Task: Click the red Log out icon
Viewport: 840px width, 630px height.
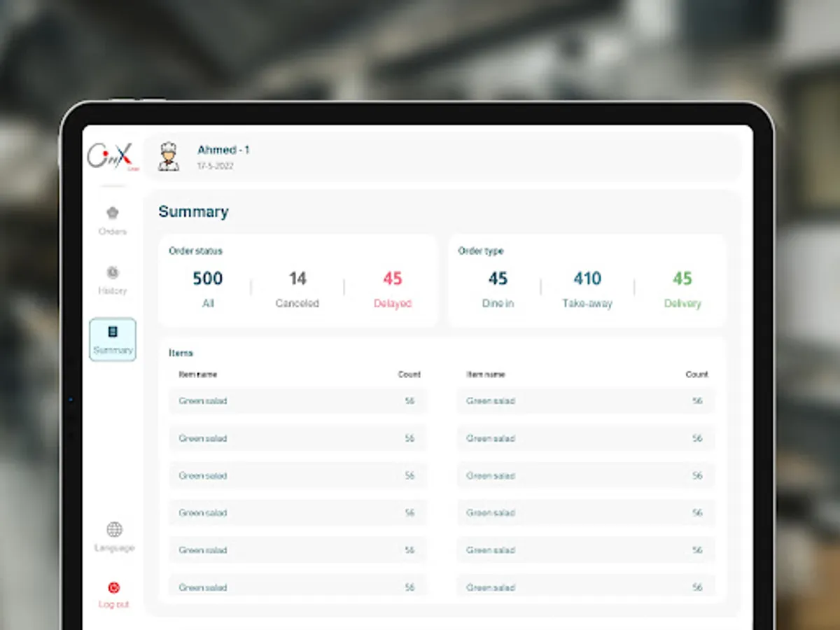Action: coord(113,588)
